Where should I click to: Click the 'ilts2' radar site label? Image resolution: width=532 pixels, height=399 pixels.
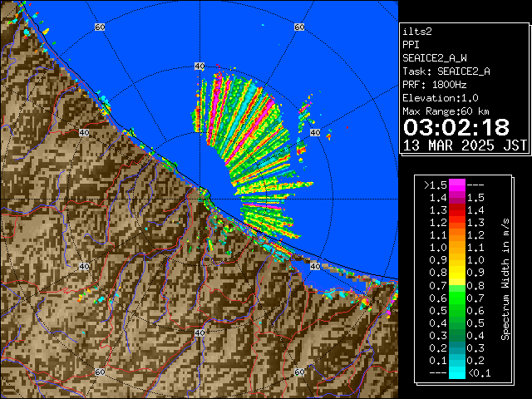click(417, 32)
